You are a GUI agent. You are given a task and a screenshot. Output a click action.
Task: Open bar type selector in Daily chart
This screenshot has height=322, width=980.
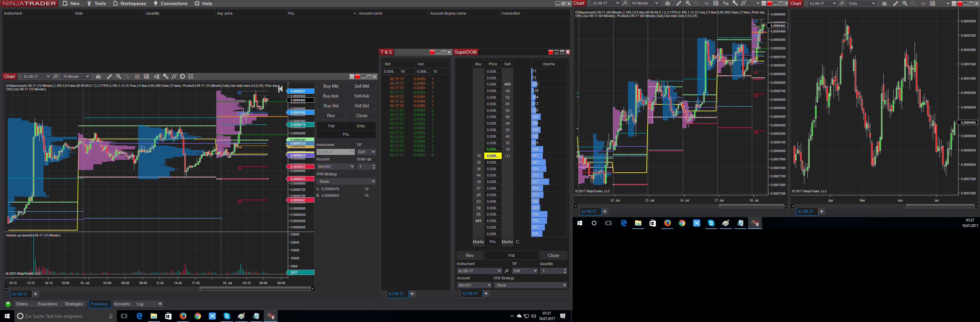click(x=884, y=3)
